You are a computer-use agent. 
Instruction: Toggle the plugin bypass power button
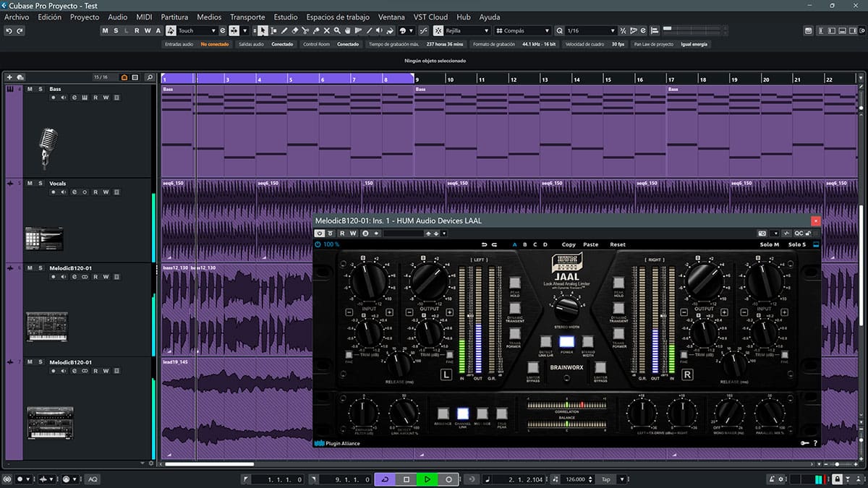coord(320,234)
